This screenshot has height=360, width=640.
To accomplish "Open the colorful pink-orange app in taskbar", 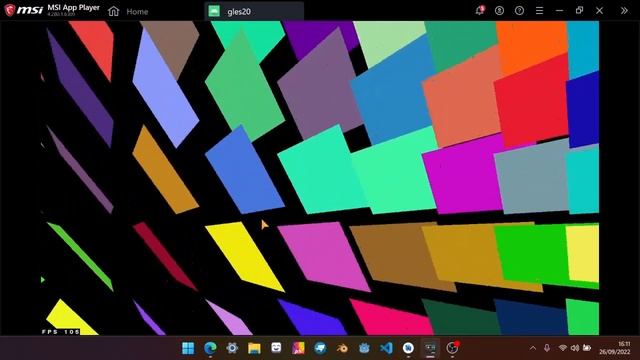I will (x=298, y=348).
